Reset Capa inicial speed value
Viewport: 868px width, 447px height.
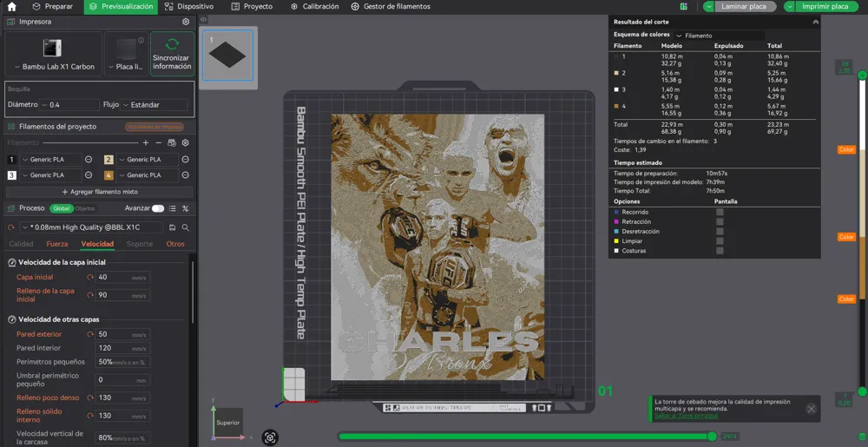[x=89, y=277]
